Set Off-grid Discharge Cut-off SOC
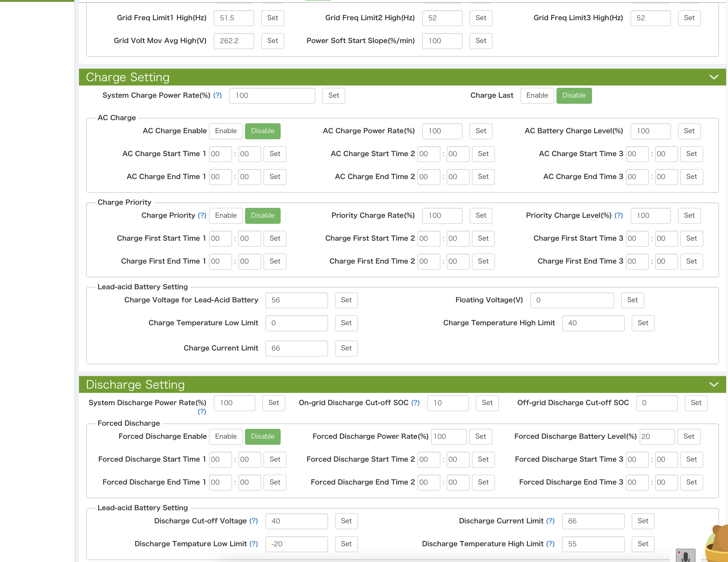The image size is (728, 562). coord(696,403)
